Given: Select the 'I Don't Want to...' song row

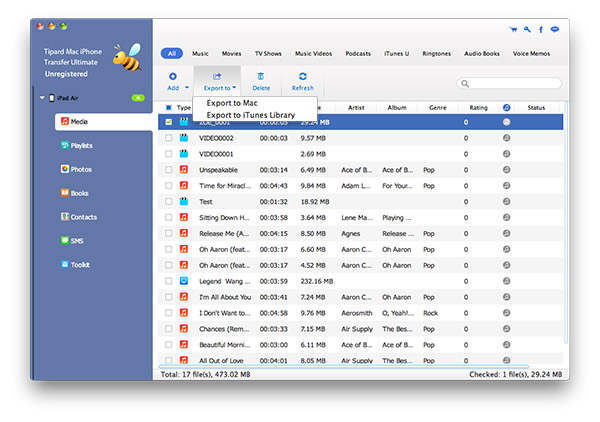Looking at the screenshot, I should coord(360,313).
